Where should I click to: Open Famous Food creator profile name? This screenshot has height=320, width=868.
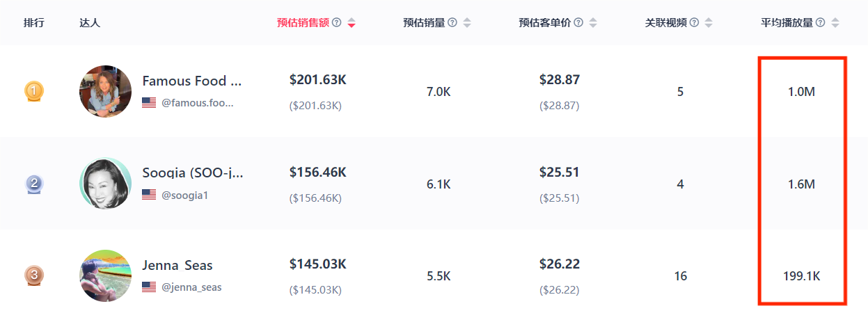pyautogui.click(x=192, y=81)
